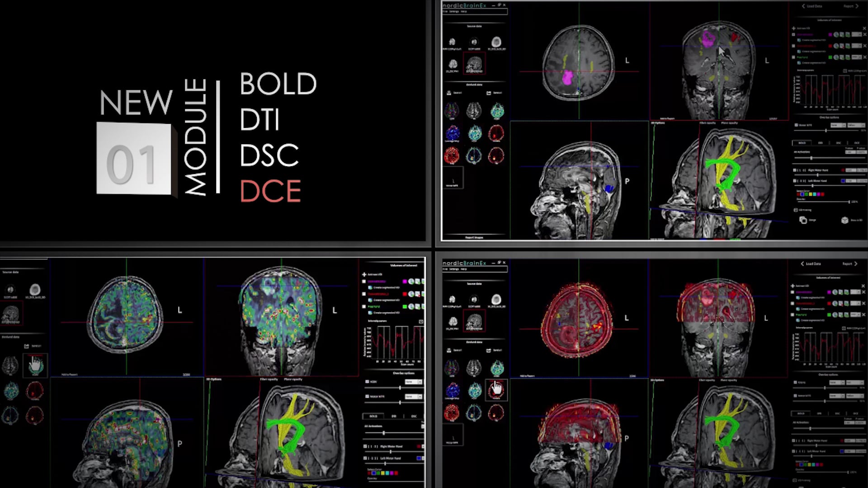Viewport: 868px width, 488px height.
Task: Switch to the DSC tab
Action: point(839,142)
